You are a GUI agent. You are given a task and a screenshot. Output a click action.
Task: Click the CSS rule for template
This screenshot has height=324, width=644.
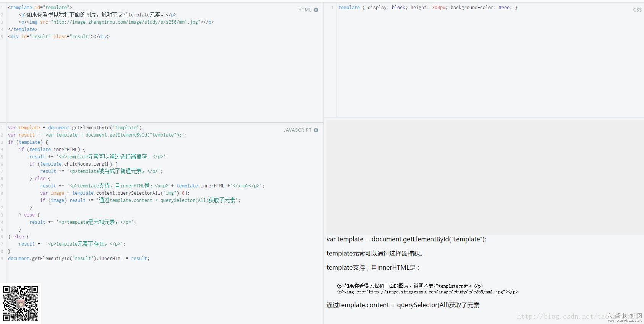tap(428, 7)
